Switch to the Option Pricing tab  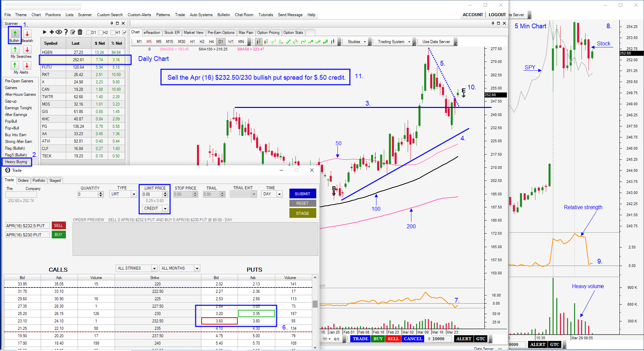(268, 33)
